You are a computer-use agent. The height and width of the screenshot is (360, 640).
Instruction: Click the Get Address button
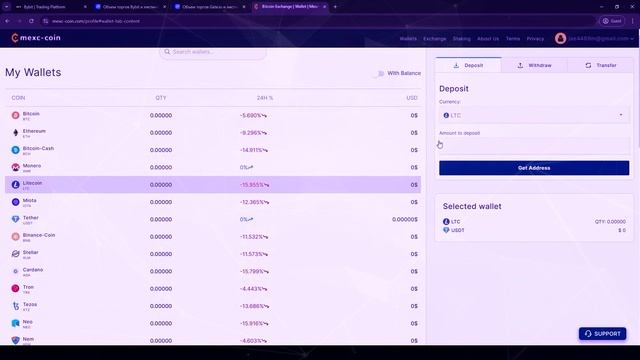point(534,168)
